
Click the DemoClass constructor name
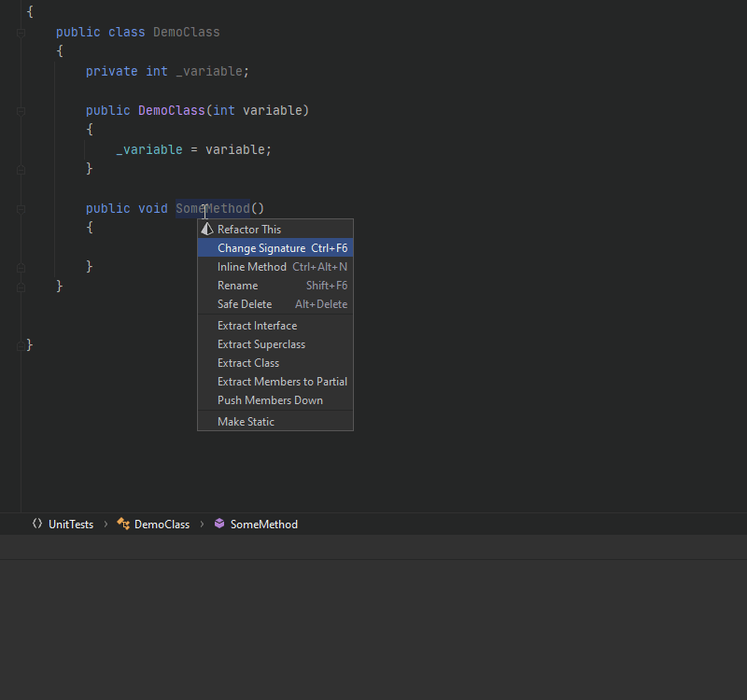pyautogui.click(x=172, y=110)
